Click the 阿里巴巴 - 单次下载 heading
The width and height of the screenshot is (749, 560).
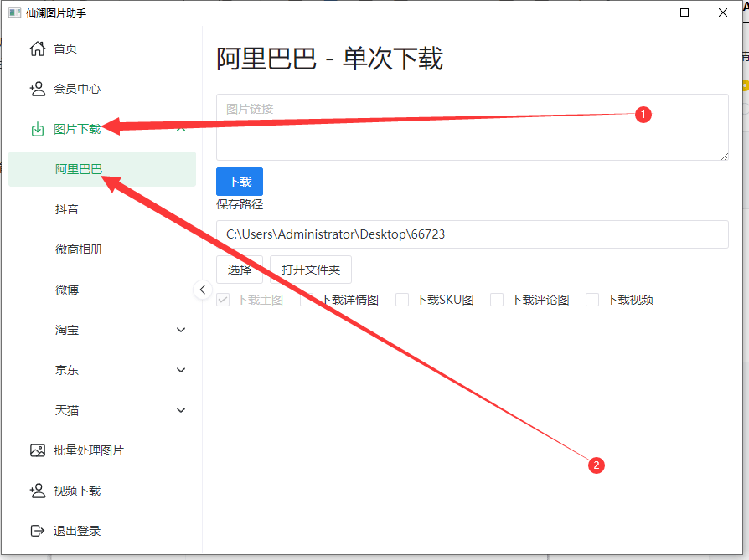pyautogui.click(x=329, y=59)
